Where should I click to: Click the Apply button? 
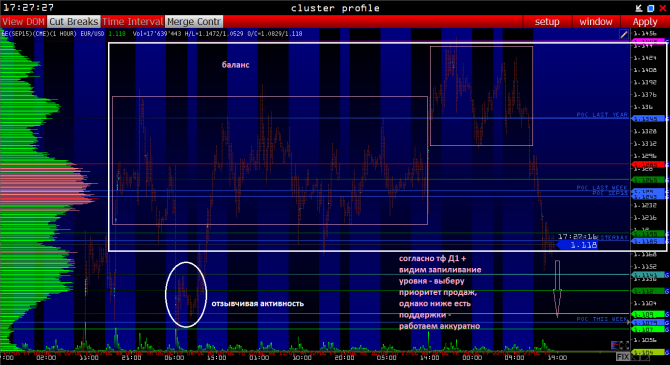(x=645, y=22)
